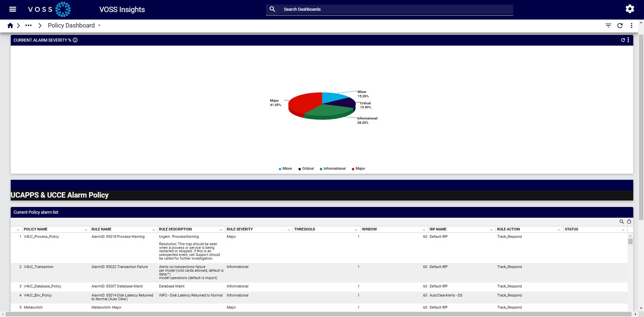Toggle Minor in the chart legend
The image size is (644, 317).
pos(285,169)
